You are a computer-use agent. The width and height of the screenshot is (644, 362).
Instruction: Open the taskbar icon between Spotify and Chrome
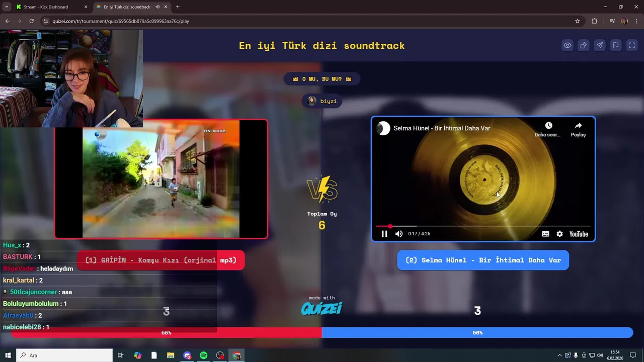(220, 355)
